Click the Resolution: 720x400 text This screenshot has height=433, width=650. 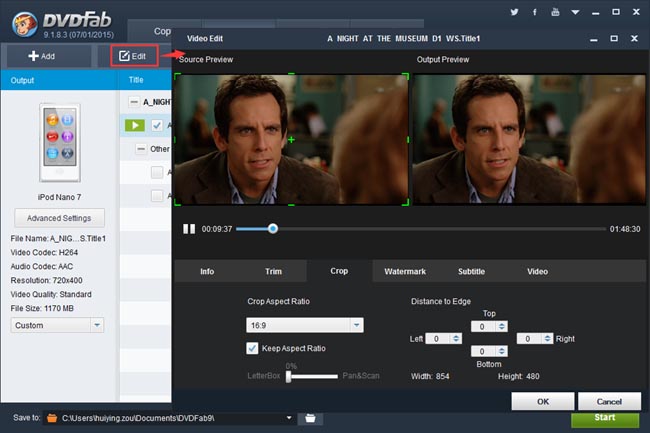pos(46,280)
